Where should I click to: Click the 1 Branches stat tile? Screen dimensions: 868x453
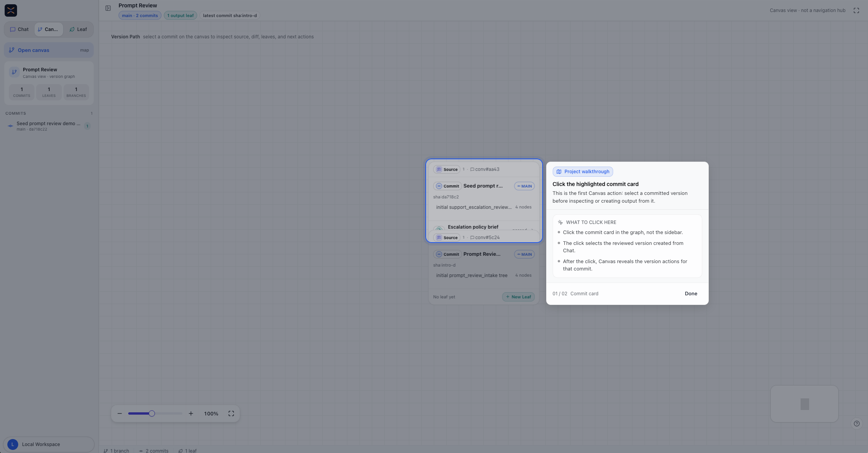tap(76, 92)
